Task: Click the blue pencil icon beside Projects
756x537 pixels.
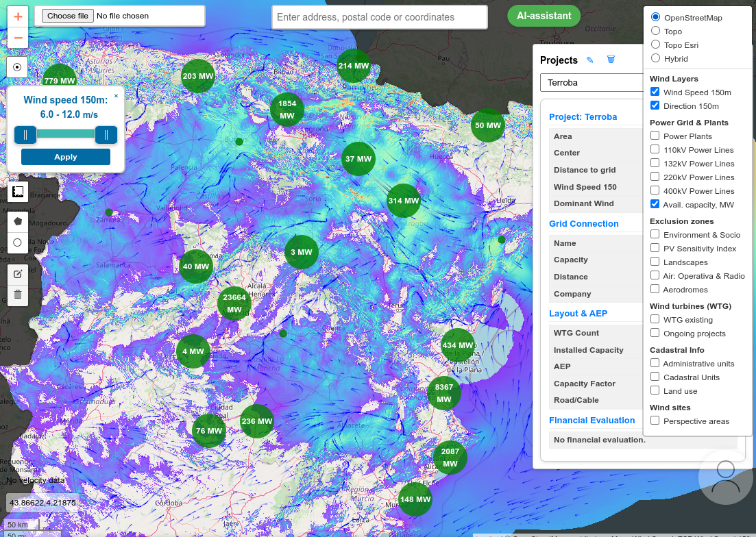Action: coord(590,60)
